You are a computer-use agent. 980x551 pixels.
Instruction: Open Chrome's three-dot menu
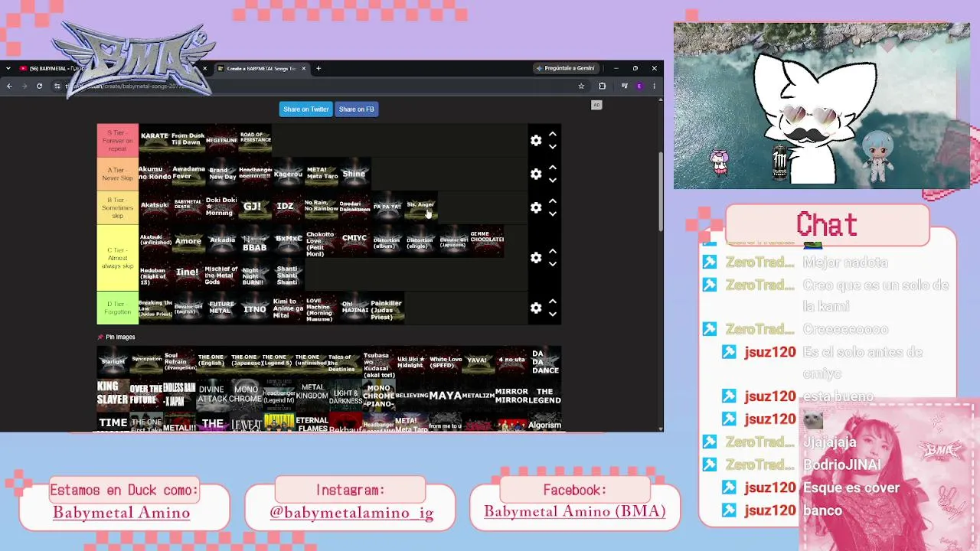[654, 86]
